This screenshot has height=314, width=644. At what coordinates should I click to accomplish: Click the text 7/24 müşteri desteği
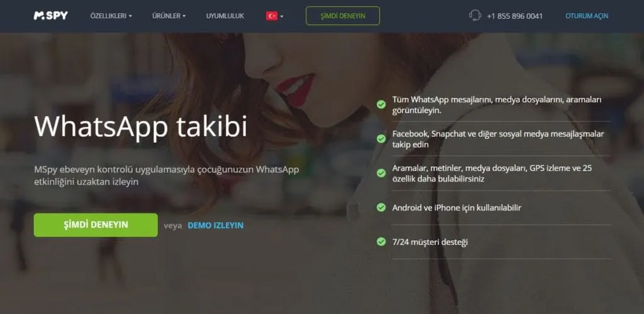click(x=430, y=242)
